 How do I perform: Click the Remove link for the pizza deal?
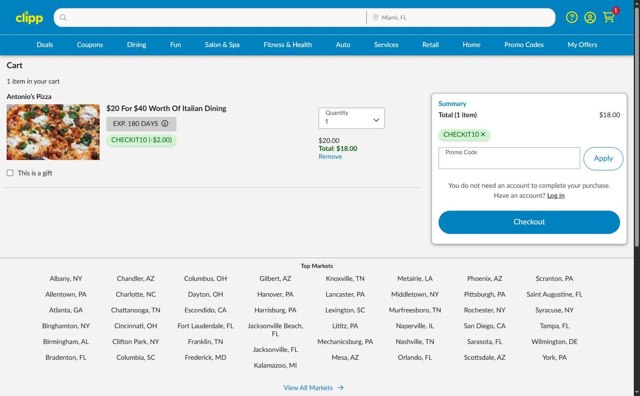tap(330, 157)
